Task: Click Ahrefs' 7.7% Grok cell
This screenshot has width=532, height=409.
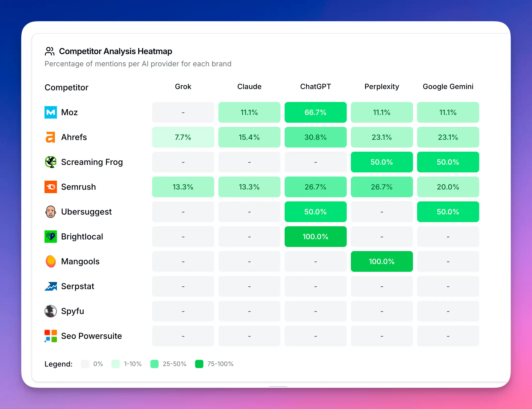Action: point(183,137)
